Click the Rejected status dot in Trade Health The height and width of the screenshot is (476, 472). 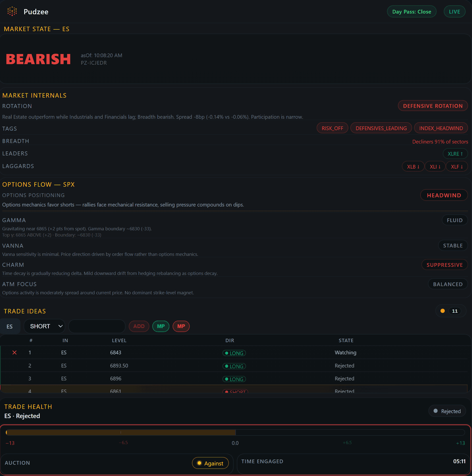point(435,411)
